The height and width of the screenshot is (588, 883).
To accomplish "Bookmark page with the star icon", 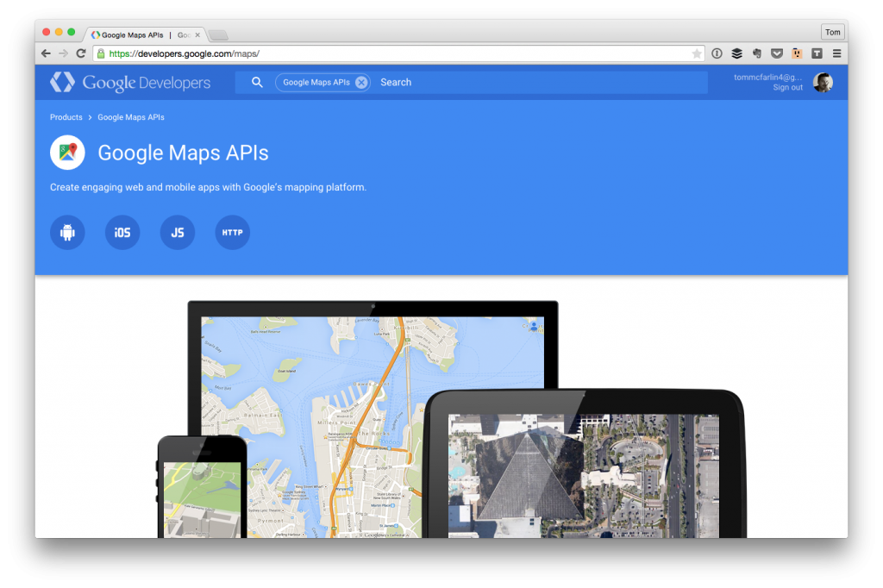I will (697, 53).
